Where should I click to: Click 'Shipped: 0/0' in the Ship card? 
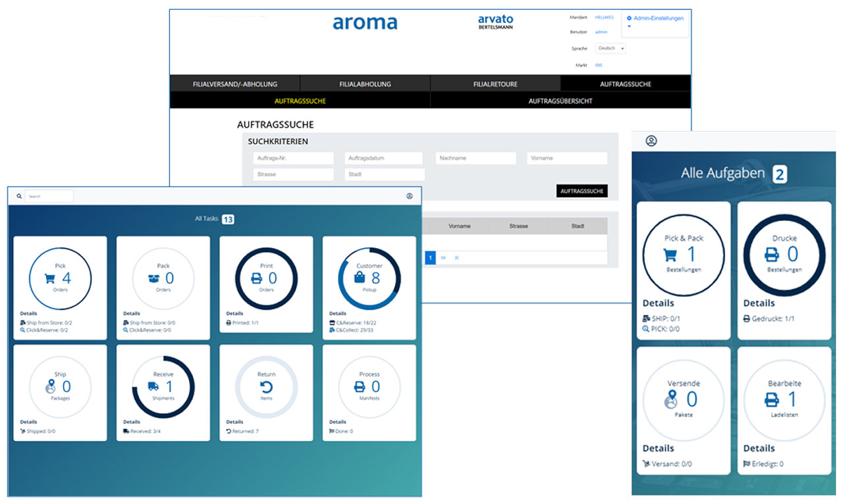tap(41, 431)
